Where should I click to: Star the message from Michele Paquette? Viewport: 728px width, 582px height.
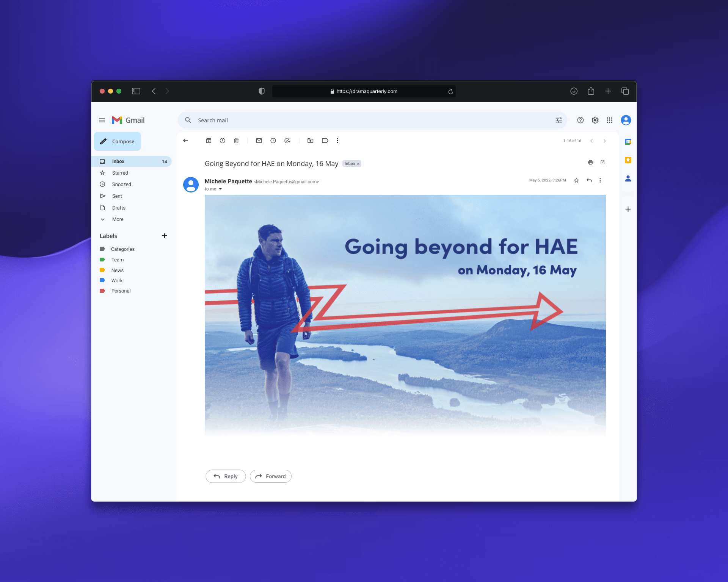[576, 180]
